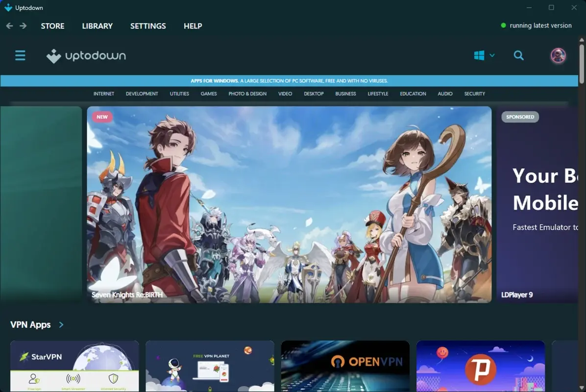The image size is (586, 392).
Task: Navigate back with the back arrow
Action: 9,25
